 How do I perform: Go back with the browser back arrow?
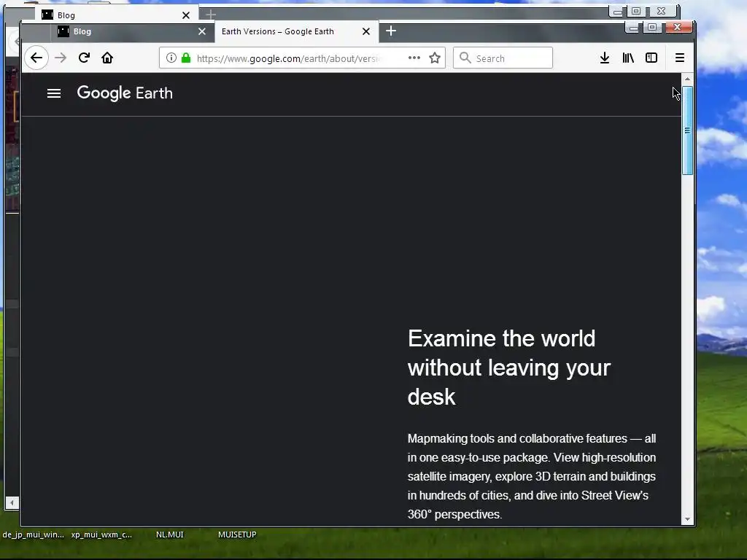point(36,58)
